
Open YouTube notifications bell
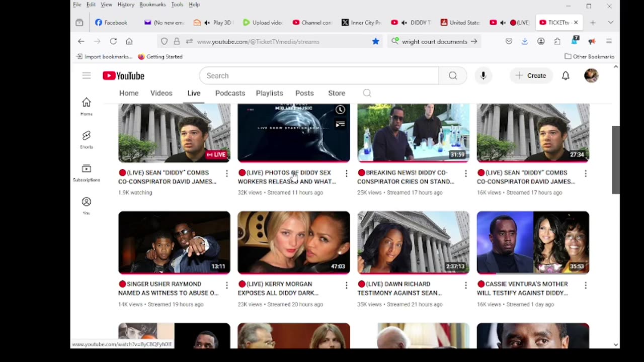click(566, 75)
